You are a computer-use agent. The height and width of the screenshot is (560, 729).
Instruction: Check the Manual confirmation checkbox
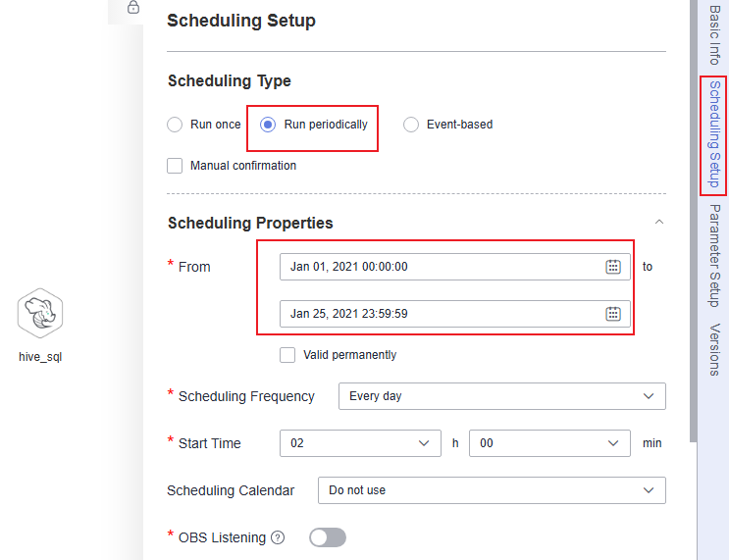click(x=175, y=166)
